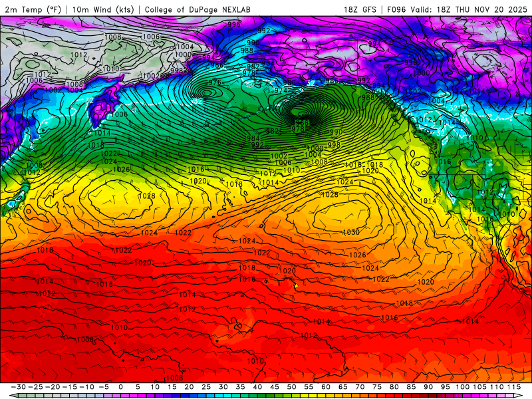The height and width of the screenshot is (399, 532).
Task: Click the 45 value on the temperature scale
Action: click(x=275, y=387)
